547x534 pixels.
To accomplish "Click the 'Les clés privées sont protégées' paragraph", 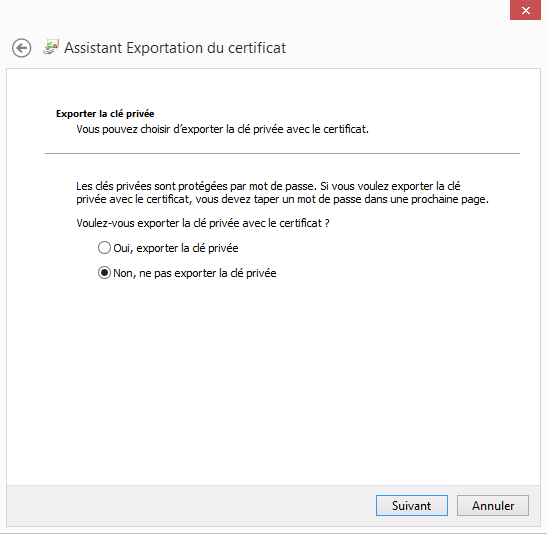I will (x=283, y=193).
